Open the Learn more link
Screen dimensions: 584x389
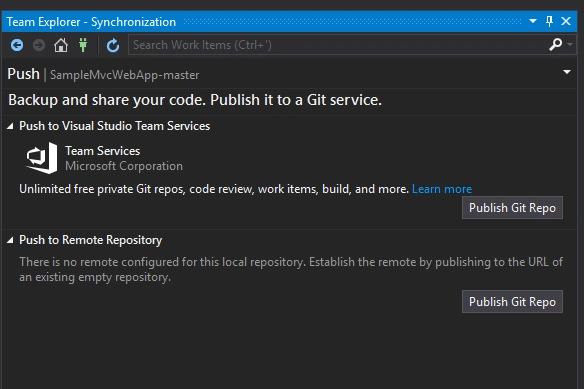click(442, 189)
